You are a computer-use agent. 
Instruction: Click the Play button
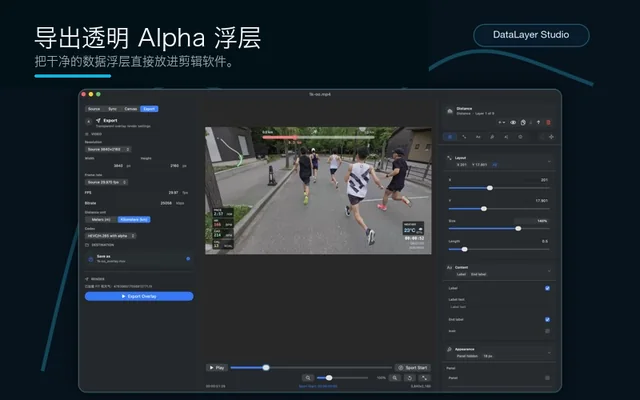pos(217,368)
